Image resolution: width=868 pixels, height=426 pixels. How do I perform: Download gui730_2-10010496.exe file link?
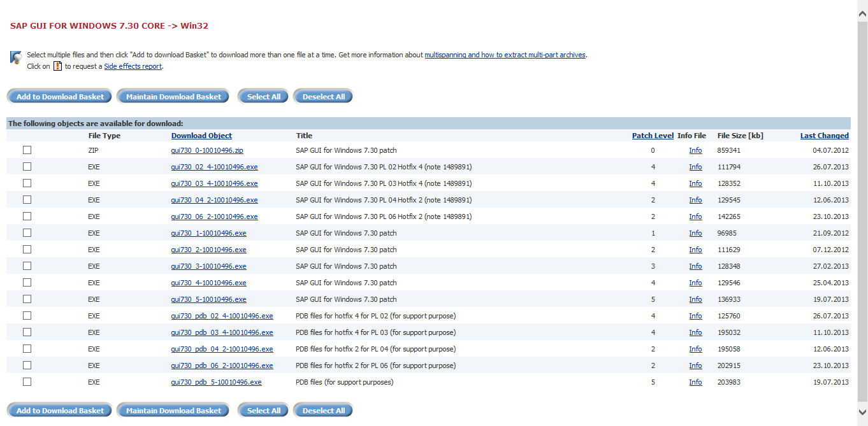tap(209, 250)
